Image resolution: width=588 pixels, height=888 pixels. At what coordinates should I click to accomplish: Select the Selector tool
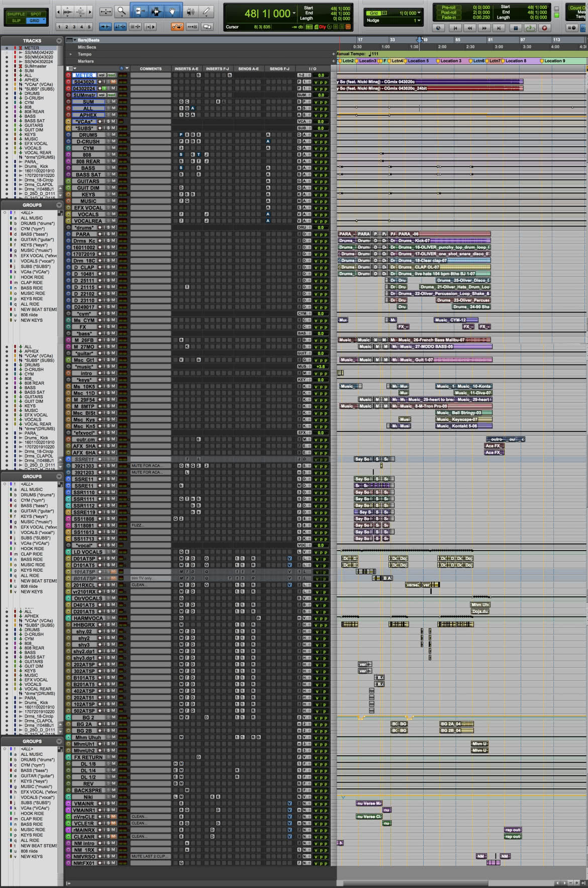155,11
